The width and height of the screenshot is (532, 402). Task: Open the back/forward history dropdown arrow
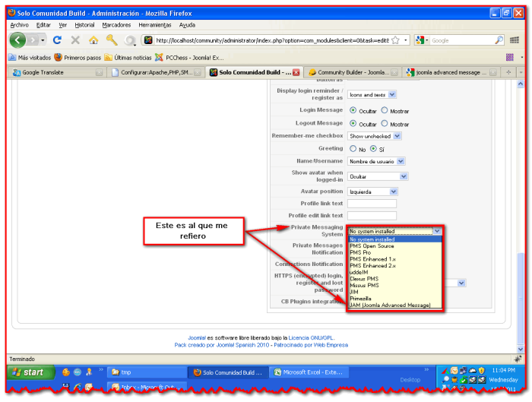click(x=43, y=40)
